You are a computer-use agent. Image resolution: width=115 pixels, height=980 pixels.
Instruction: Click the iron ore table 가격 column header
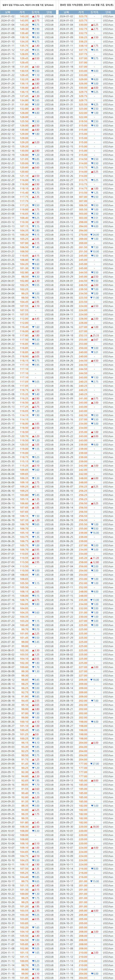(25, 12)
